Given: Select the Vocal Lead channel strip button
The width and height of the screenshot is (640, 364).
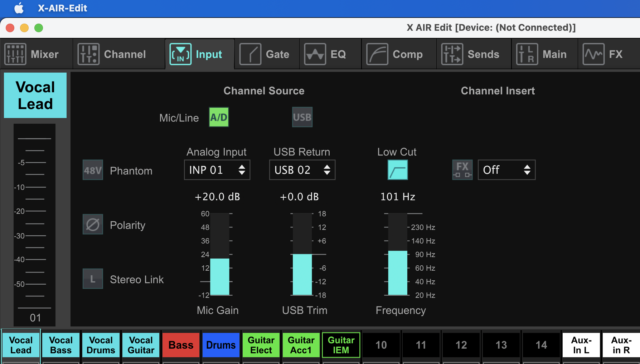Looking at the screenshot, I should [x=21, y=345].
